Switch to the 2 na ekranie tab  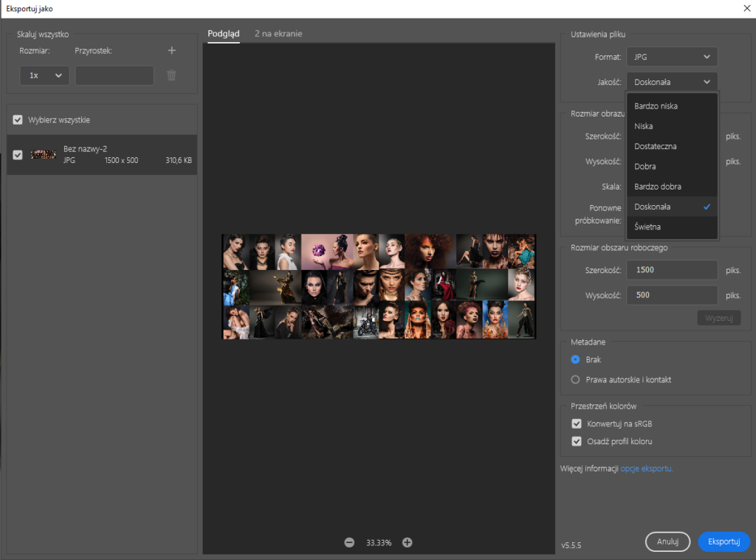pos(278,34)
